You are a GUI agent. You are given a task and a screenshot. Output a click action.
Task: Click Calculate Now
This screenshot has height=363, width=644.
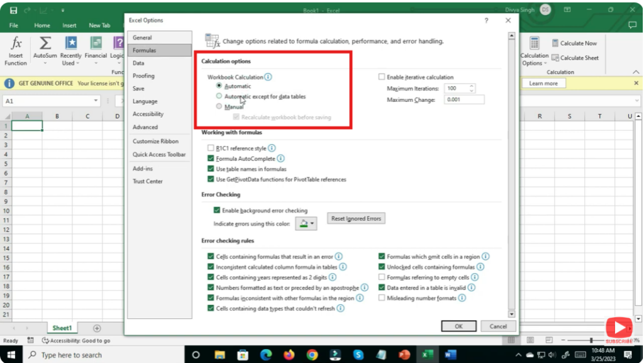[574, 43]
